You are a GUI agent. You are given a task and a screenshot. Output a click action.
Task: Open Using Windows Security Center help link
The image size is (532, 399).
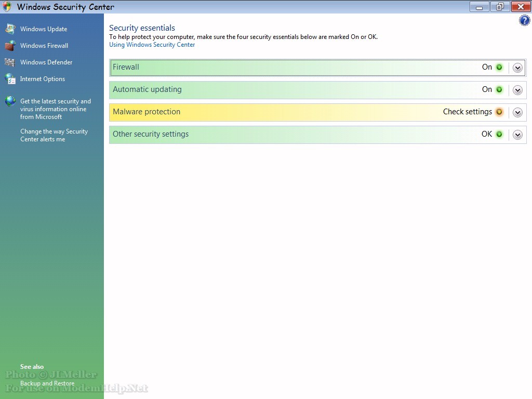tap(152, 45)
